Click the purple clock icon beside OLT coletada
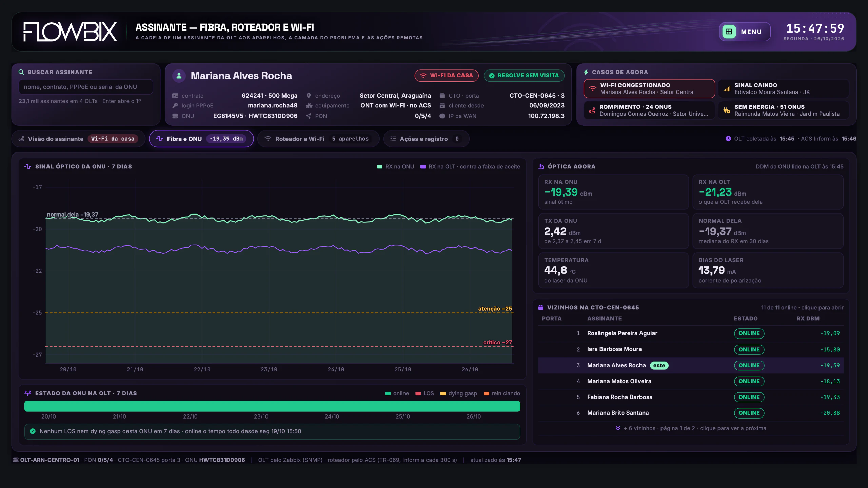 728,139
